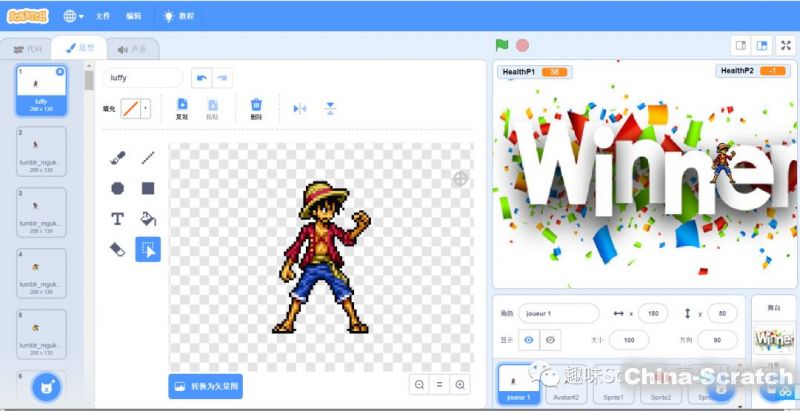Select the Brush tool
The image size is (800, 411).
[118, 157]
